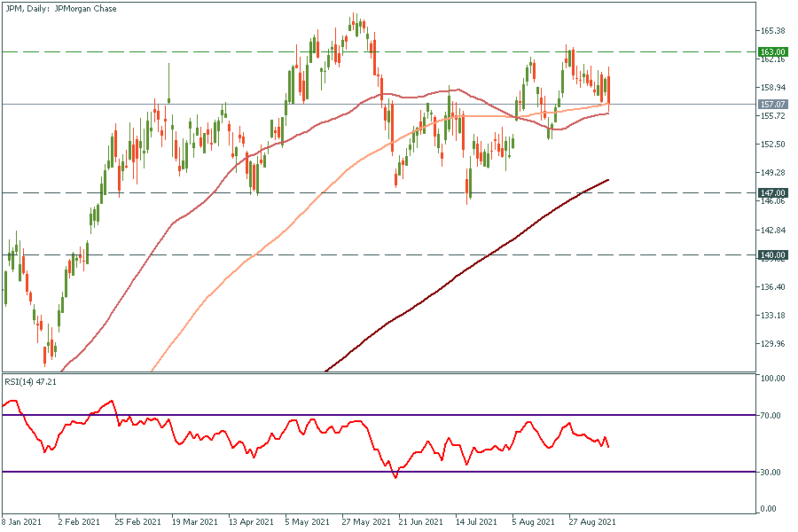
Task: Click the RSI 30.00 oversold level line
Action: (266, 472)
